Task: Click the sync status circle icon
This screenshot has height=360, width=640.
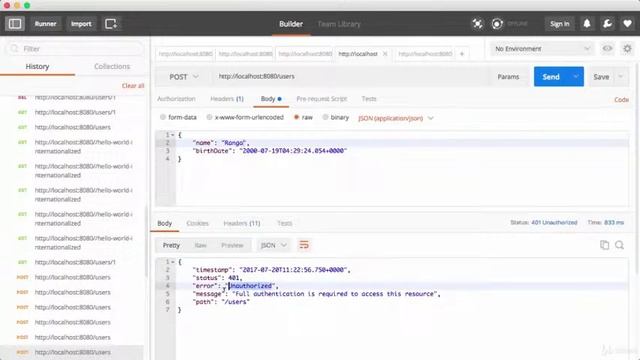Action: pos(497,24)
